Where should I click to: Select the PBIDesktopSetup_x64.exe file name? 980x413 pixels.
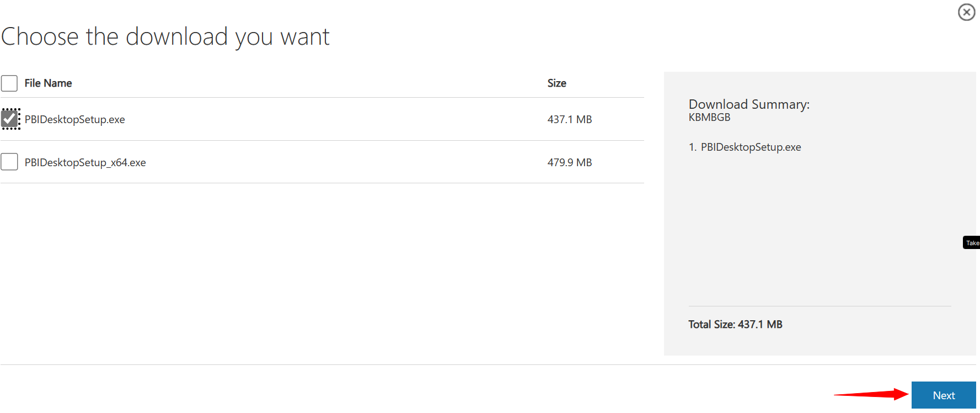tap(85, 162)
